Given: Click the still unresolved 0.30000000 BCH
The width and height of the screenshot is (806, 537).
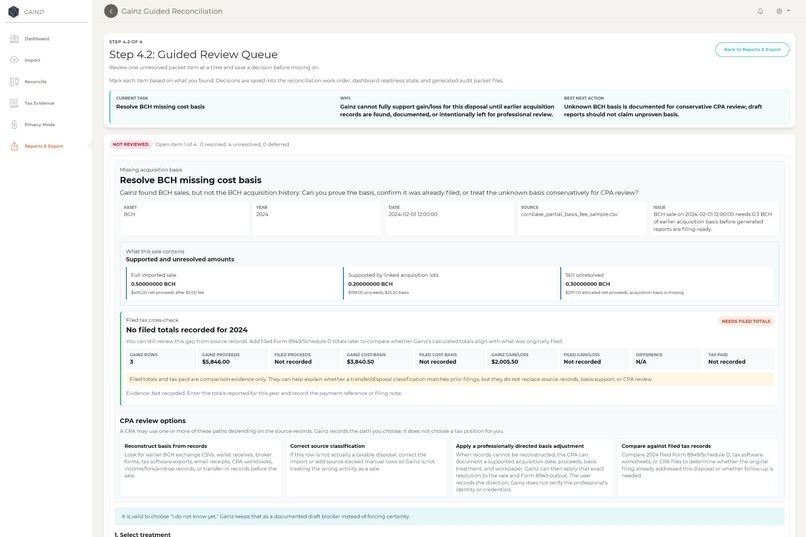Looking at the screenshot, I should 588,284.
